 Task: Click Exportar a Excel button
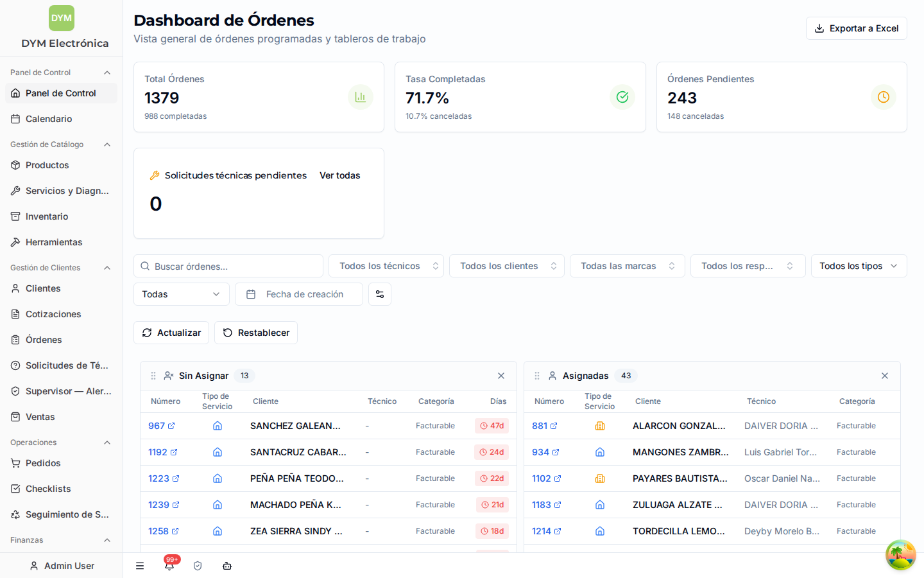point(857,28)
